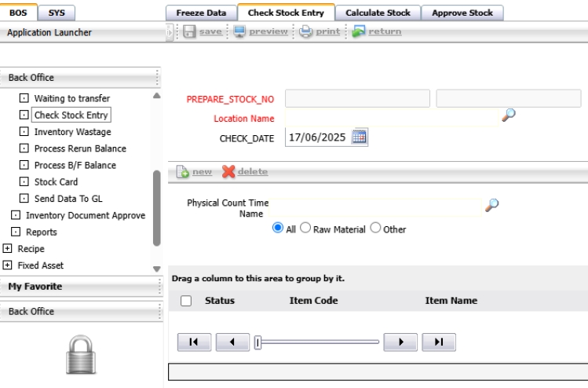Click the print printer icon
Viewport: 588px width, 388px height.
pyautogui.click(x=306, y=31)
